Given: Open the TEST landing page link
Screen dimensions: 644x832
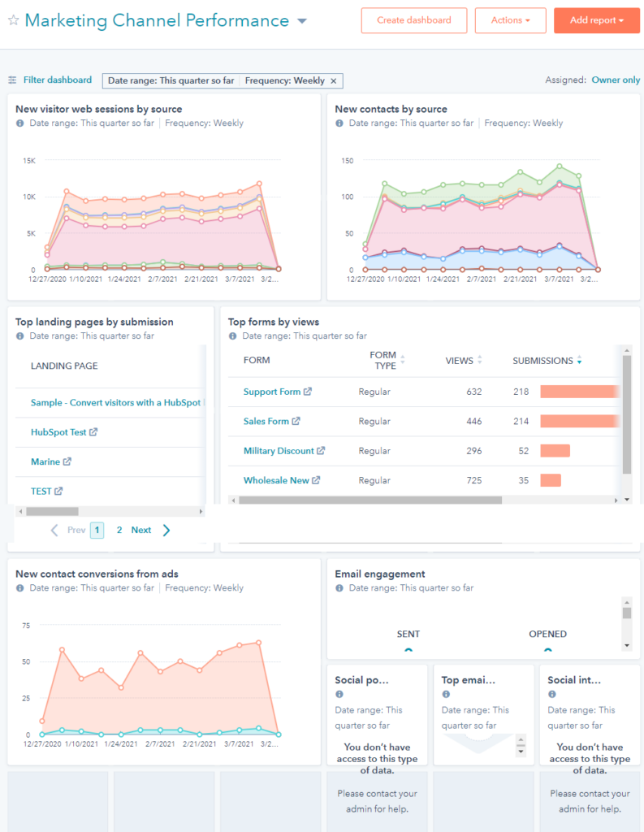Looking at the screenshot, I should click(x=41, y=492).
